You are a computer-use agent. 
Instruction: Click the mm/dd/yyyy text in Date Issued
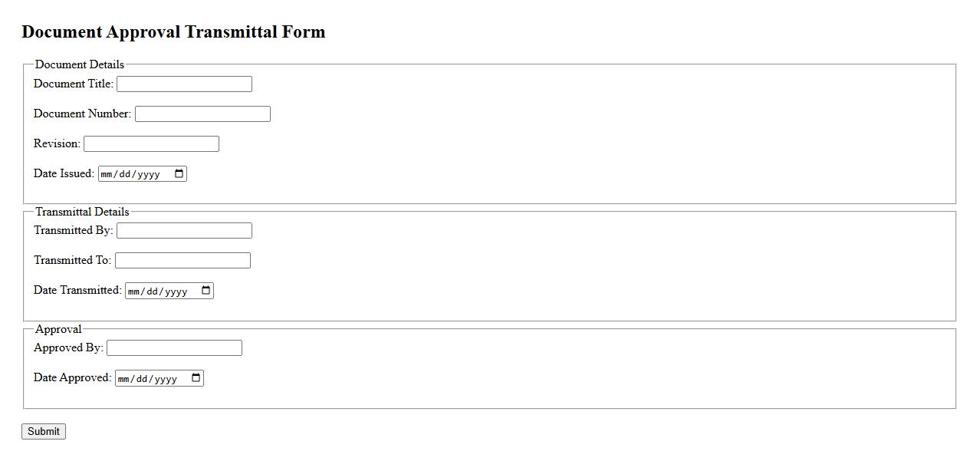point(130,174)
